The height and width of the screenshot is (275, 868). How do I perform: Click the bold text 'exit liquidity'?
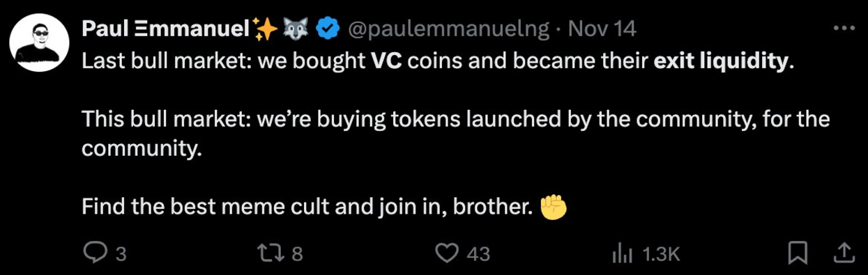[721, 61]
